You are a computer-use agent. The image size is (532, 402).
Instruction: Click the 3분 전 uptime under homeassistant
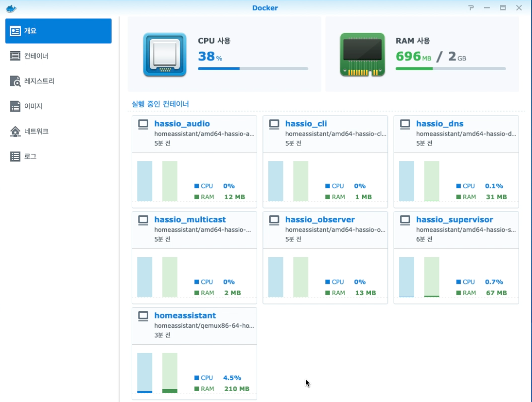(x=162, y=335)
